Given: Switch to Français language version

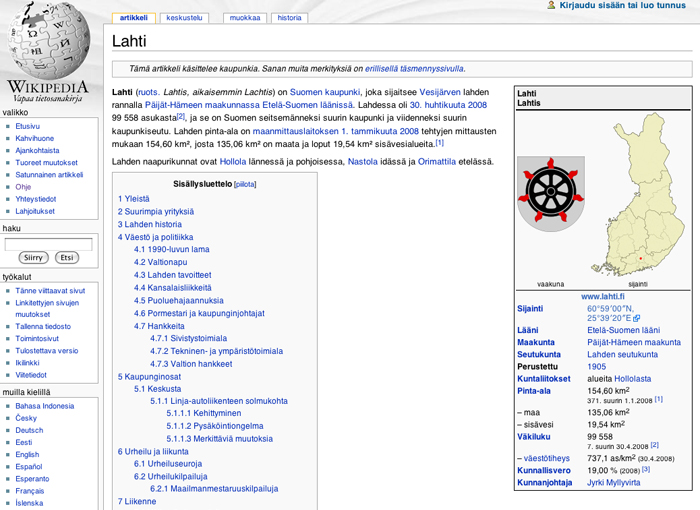Looking at the screenshot, I should [29, 491].
